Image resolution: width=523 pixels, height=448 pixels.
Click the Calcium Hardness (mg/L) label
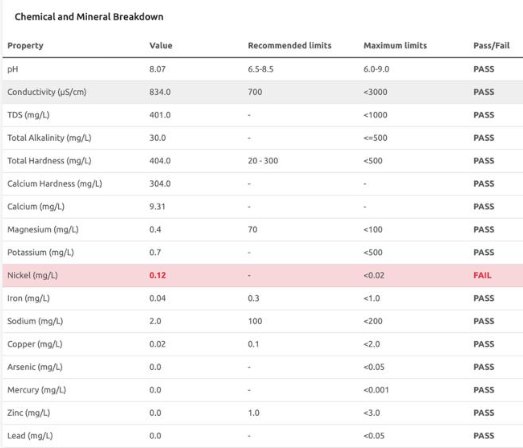[x=55, y=184]
